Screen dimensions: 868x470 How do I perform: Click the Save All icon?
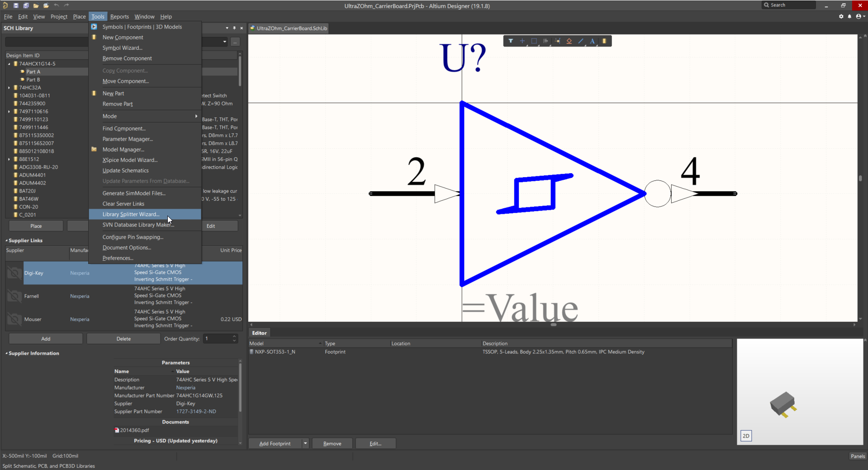click(x=26, y=5)
